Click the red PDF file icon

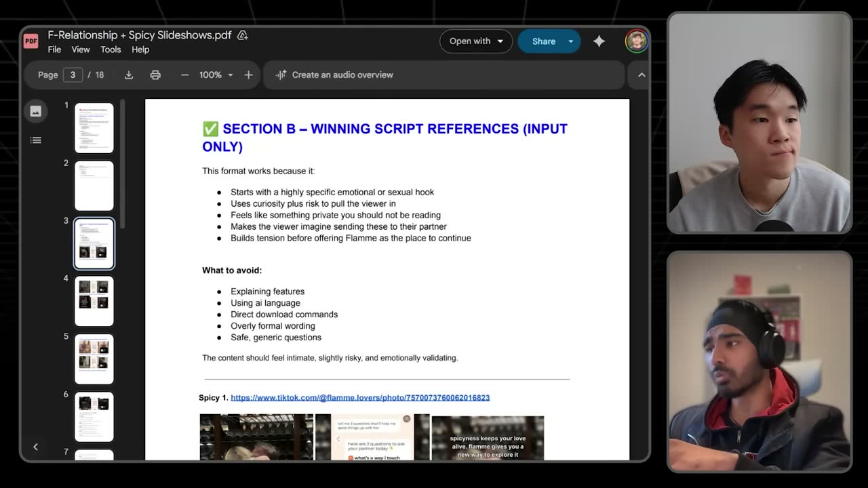[31, 41]
